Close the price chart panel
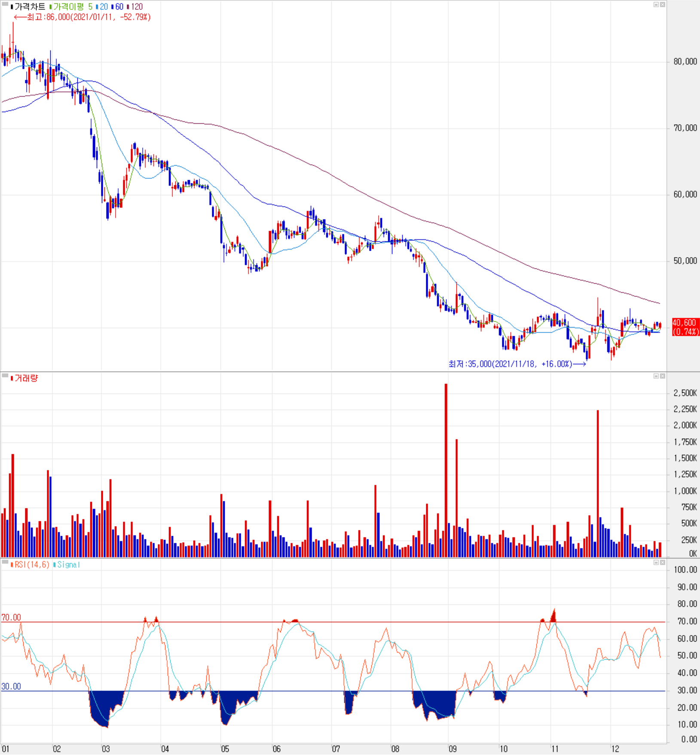This screenshot has height=755, width=700. 663,5
